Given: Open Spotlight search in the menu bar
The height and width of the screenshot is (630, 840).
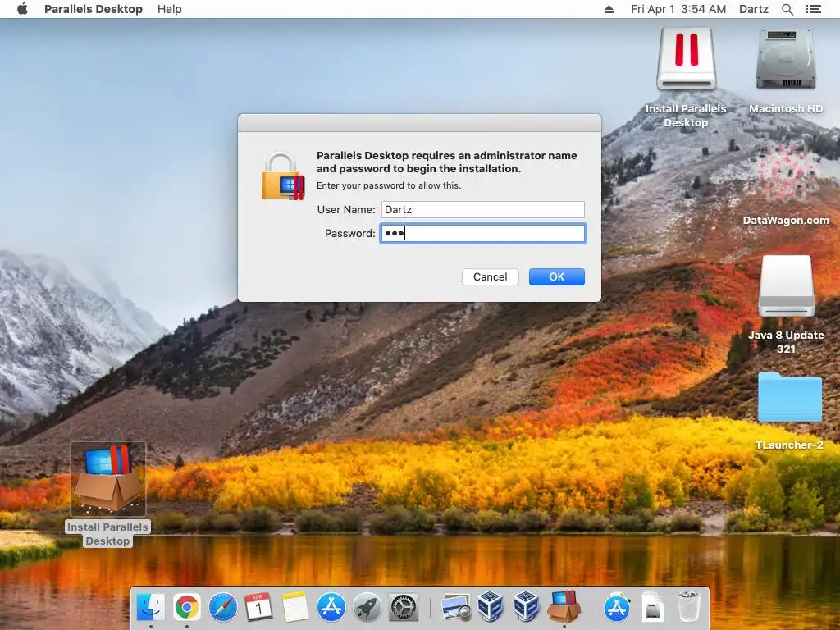Looking at the screenshot, I should [787, 9].
